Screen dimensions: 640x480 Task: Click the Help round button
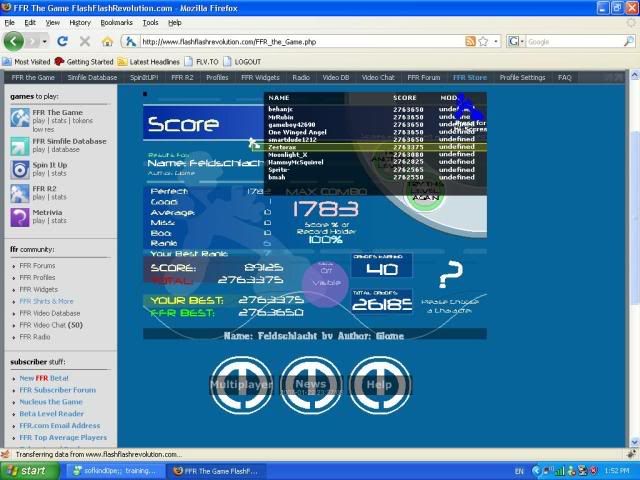pyautogui.click(x=379, y=384)
